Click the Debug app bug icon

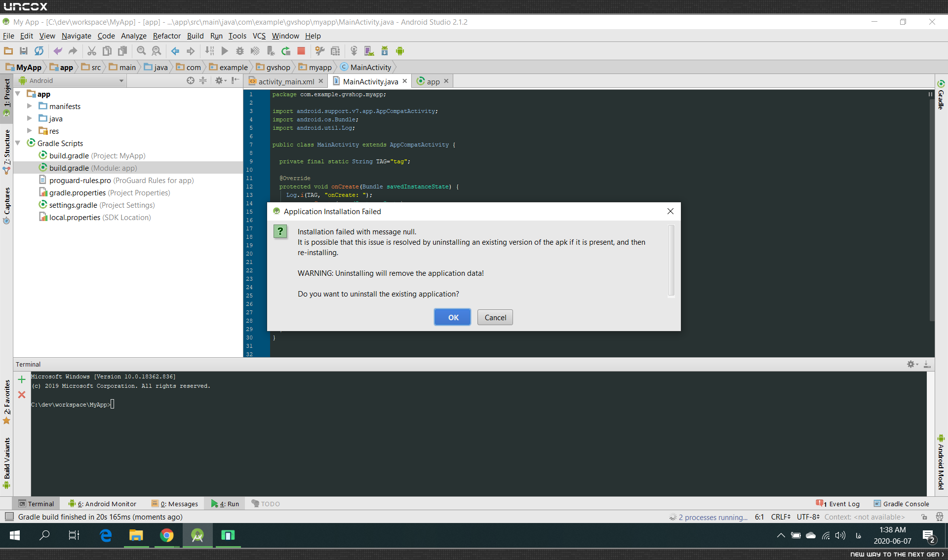(240, 51)
